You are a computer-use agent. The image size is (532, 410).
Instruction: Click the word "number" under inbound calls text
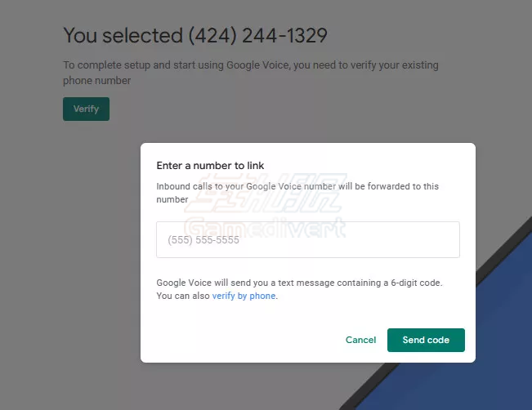coord(172,199)
